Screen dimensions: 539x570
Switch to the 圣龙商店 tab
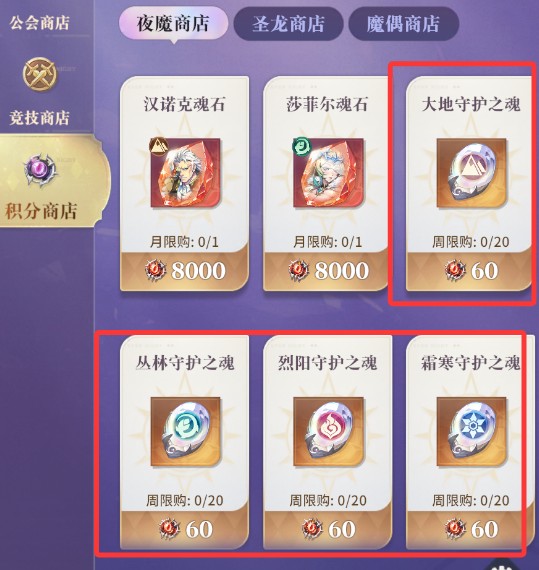[x=288, y=23]
